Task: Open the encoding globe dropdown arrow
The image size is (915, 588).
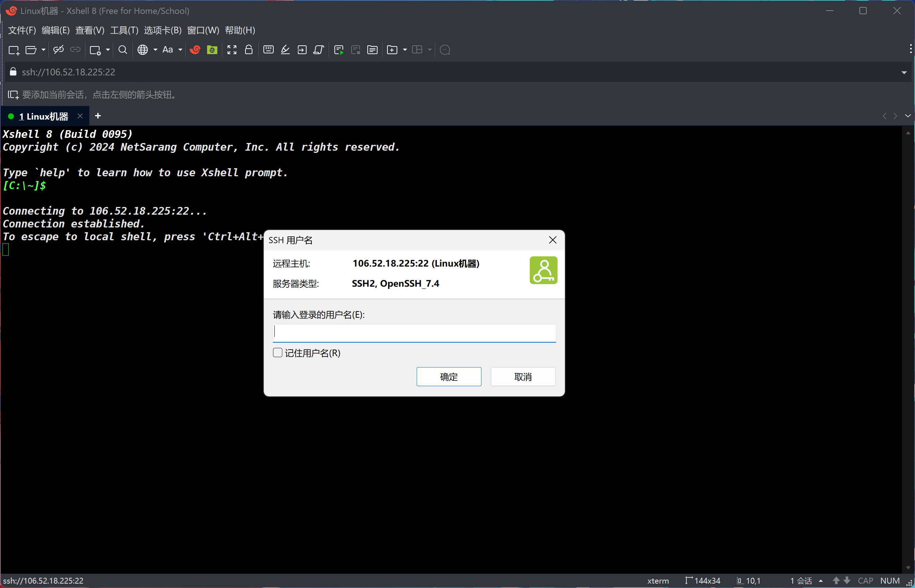Action: (x=155, y=50)
